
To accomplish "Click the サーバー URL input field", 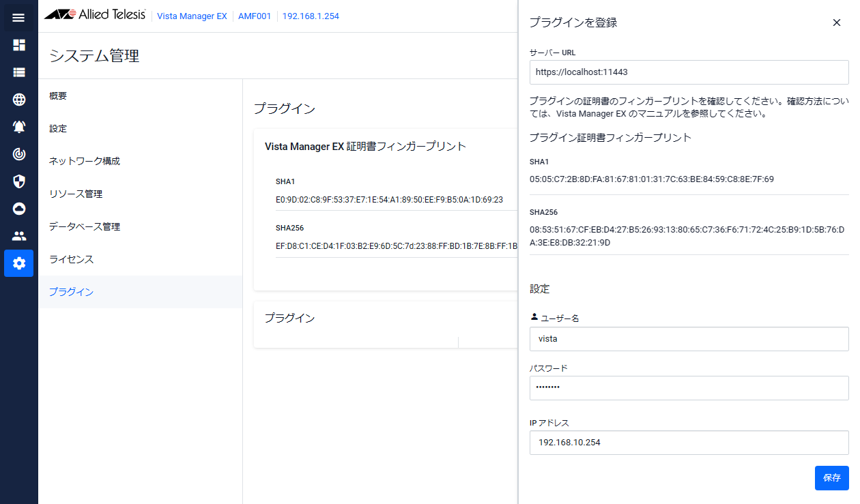I will (689, 72).
